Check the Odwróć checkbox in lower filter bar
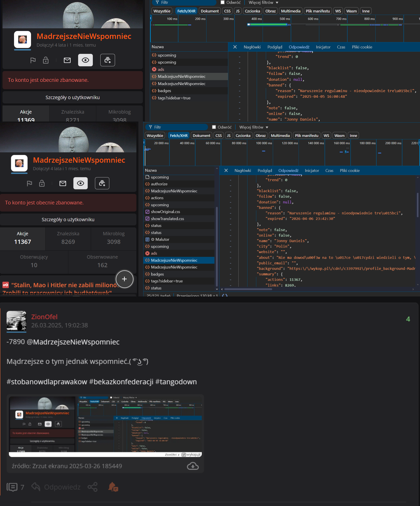Image resolution: width=420 pixels, height=506 pixels. (x=214, y=127)
